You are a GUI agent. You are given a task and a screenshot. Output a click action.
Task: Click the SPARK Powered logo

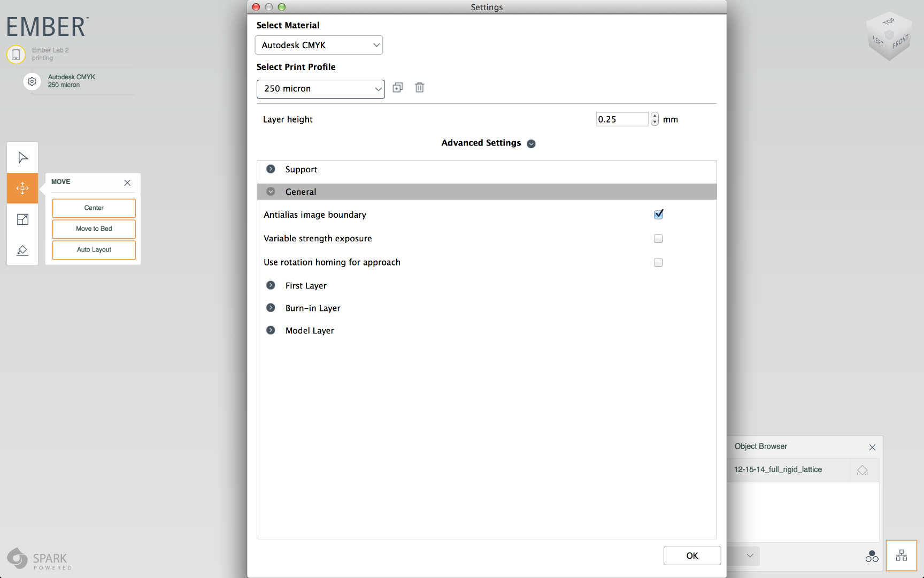click(40, 559)
